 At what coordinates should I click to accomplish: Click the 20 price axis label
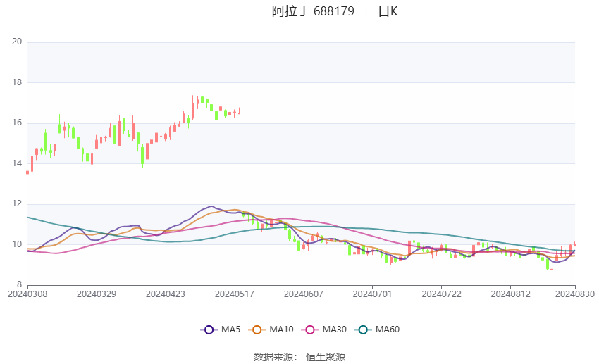tap(17, 42)
